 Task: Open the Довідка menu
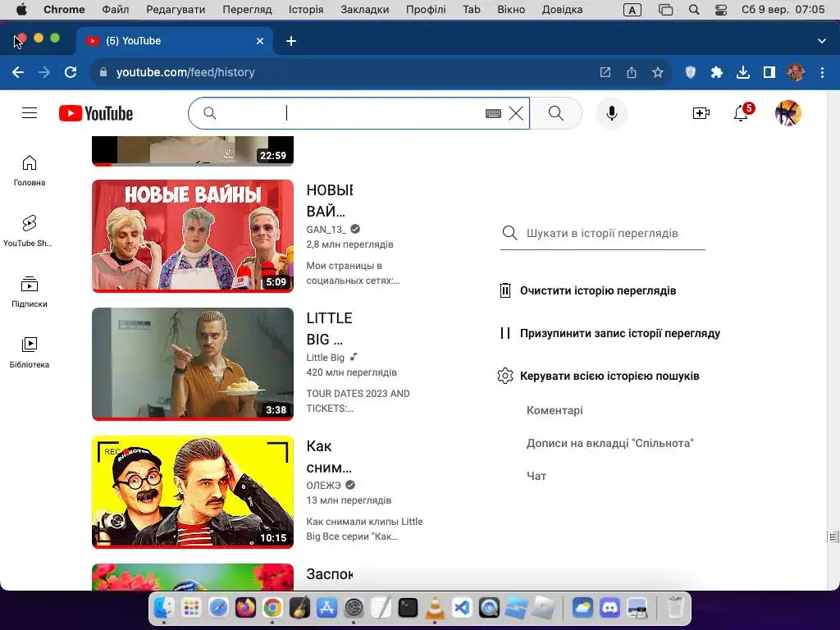562,10
